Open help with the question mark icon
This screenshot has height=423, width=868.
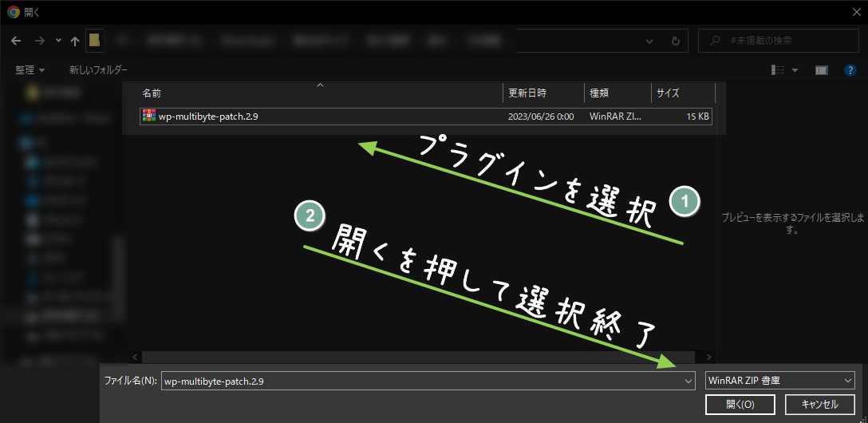tap(850, 69)
